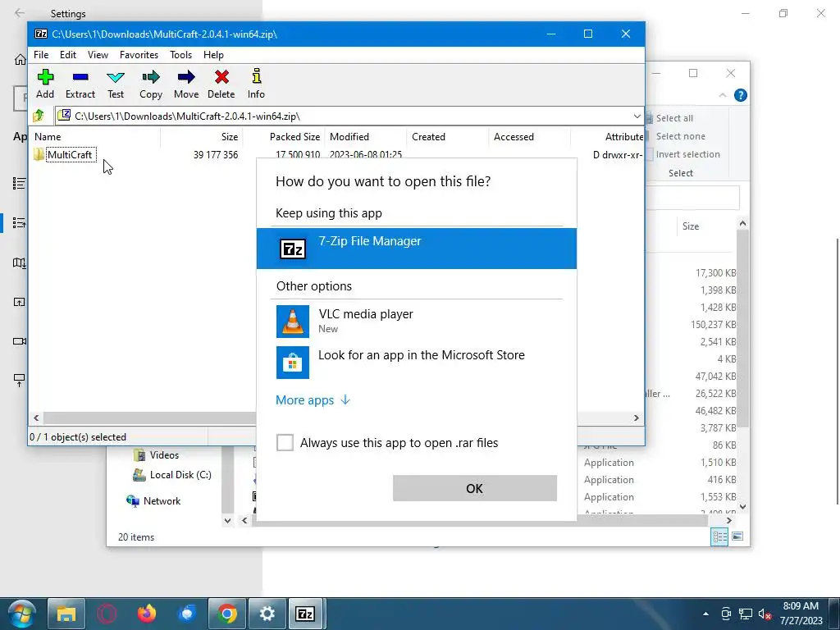Open Thunderbird from the taskbar
The width and height of the screenshot is (840, 630).
click(186, 614)
